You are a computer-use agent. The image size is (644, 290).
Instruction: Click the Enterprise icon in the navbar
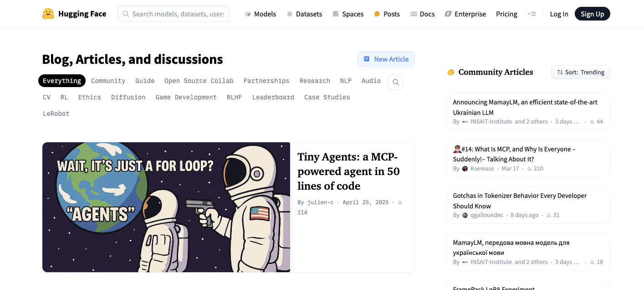point(448,14)
